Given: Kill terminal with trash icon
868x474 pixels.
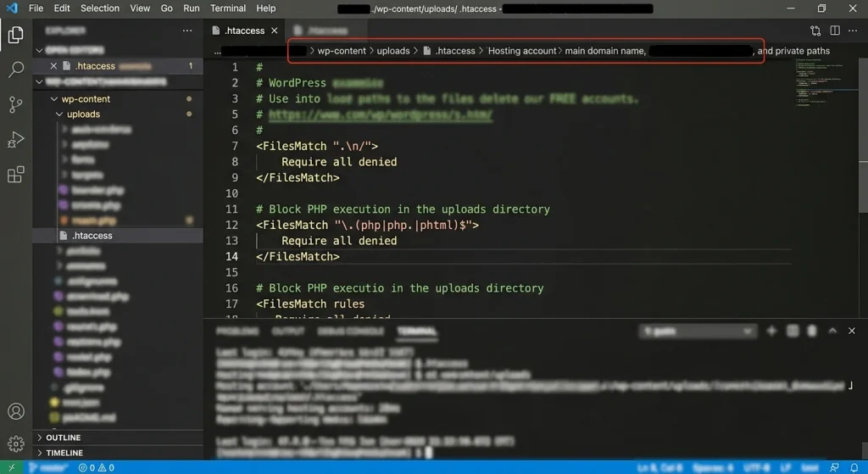Looking at the screenshot, I should [x=811, y=331].
